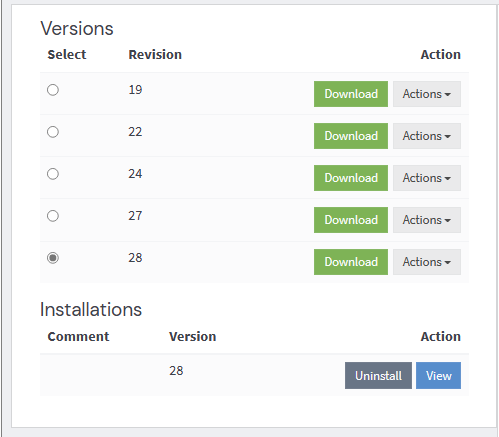
Task: Expand Actions menu for revision 22
Action: coord(427,136)
